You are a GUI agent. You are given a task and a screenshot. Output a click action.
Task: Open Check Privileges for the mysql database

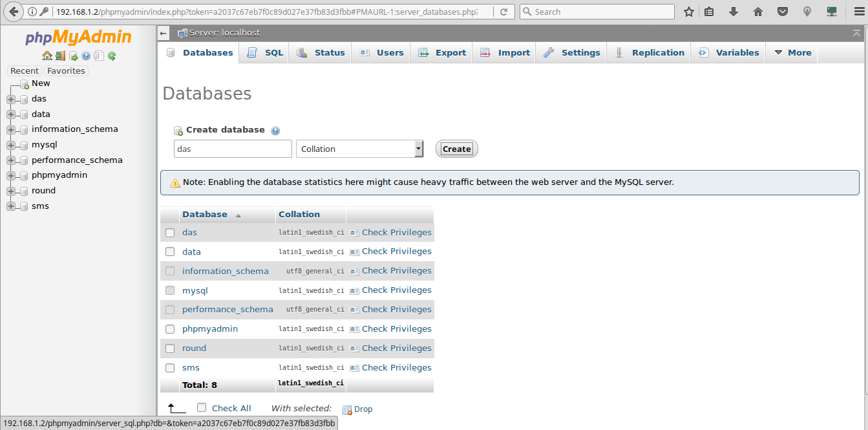pyautogui.click(x=396, y=290)
